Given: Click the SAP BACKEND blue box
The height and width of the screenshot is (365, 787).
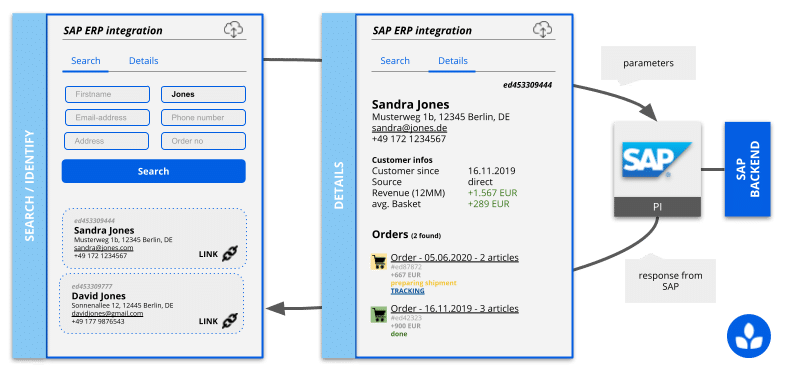Looking at the screenshot, I should click(747, 169).
